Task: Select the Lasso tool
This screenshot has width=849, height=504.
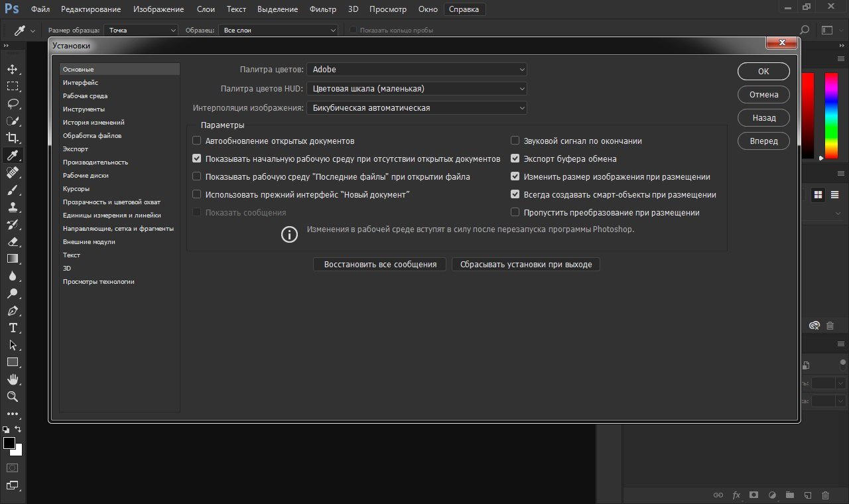Action: tap(12, 103)
